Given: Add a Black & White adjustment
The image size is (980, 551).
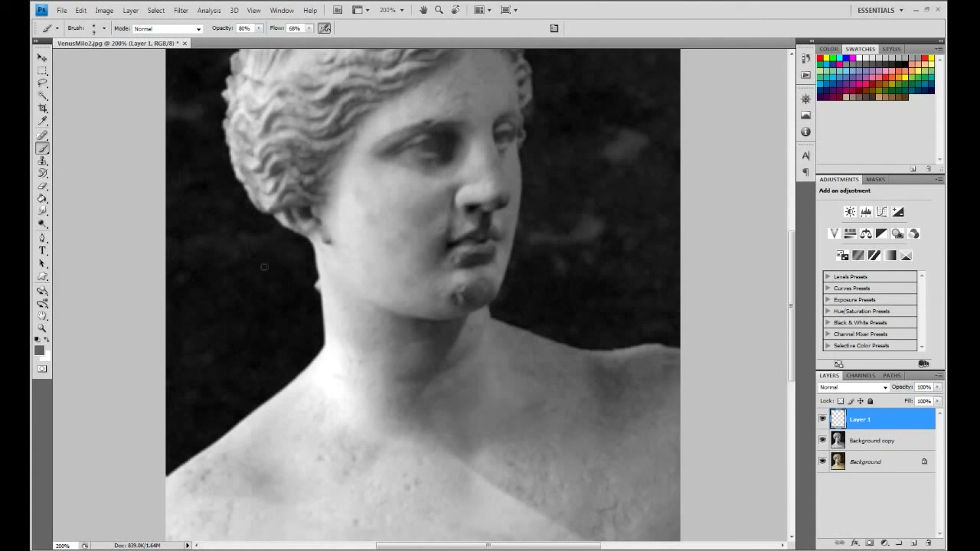Looking at the screenshot, I should (882, 233).
